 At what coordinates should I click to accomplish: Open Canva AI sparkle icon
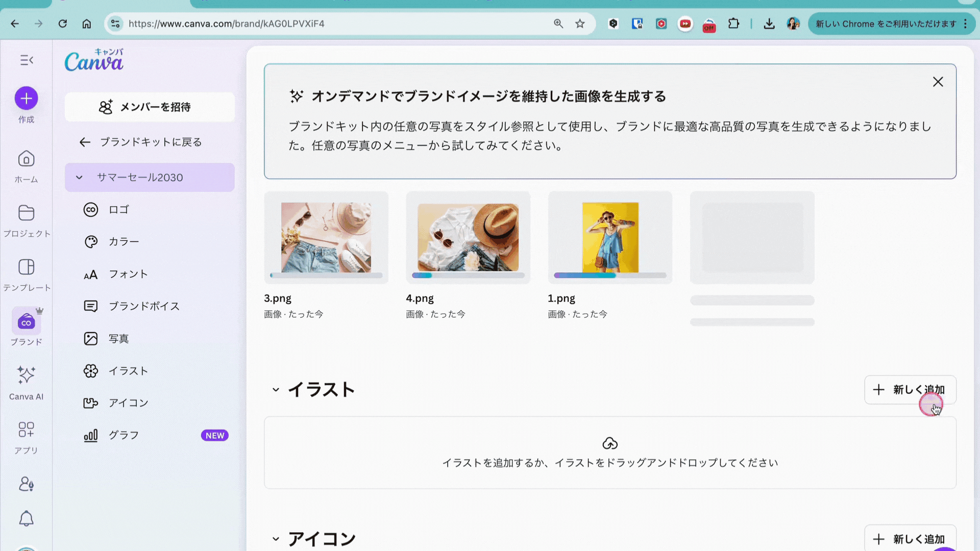click(x=26, y=375)
